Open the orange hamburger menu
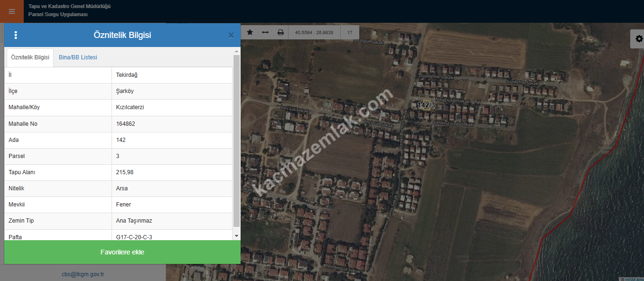Screen dimensions: 644x281 click(12, 11)
